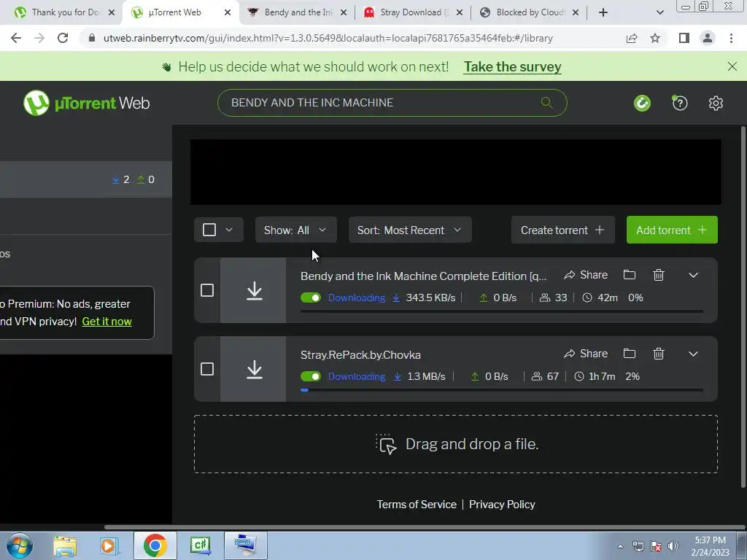Show hidden system tray icons

click(620, 546)
